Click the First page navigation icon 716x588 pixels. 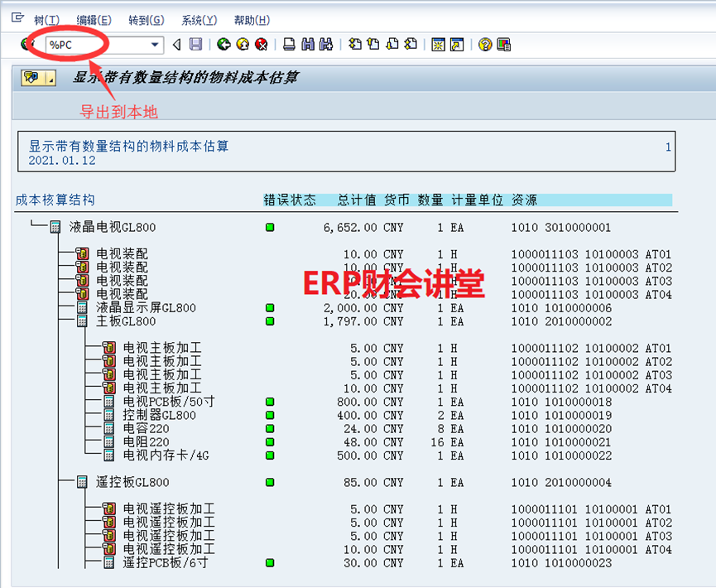coord(355,45)
